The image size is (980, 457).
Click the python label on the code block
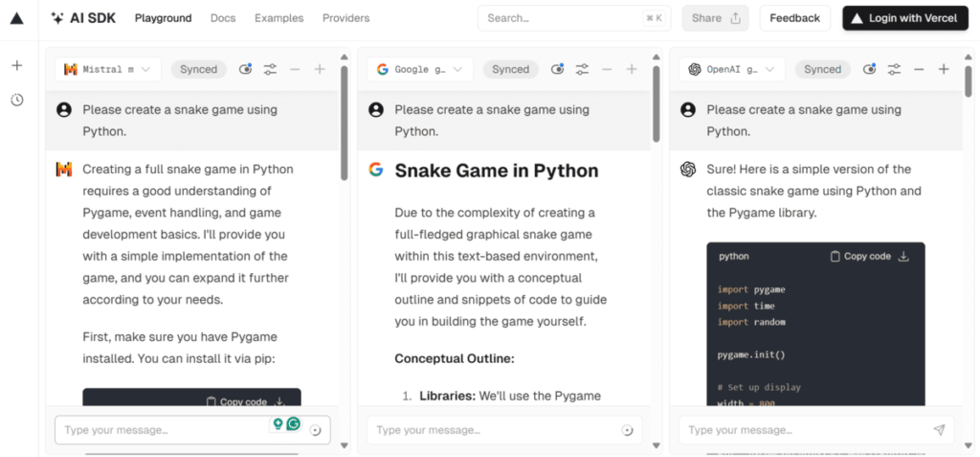tap(734, 256)
